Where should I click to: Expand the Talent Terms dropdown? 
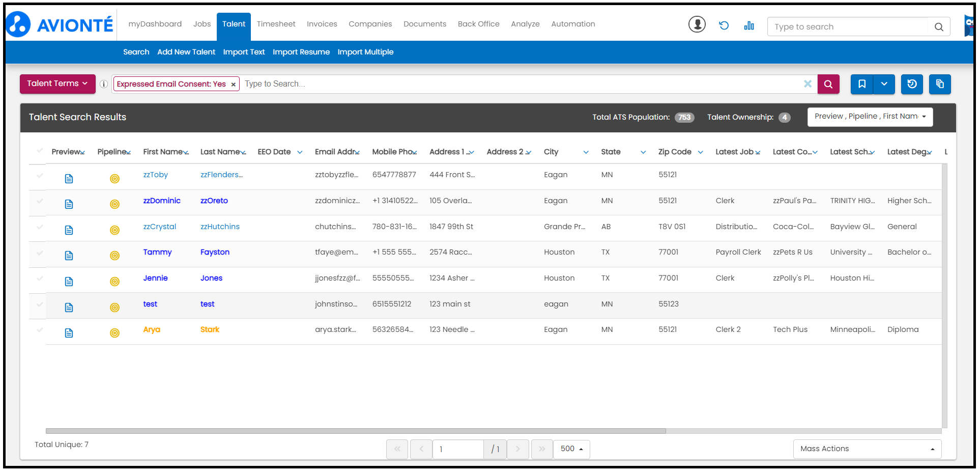coord(57,84)
